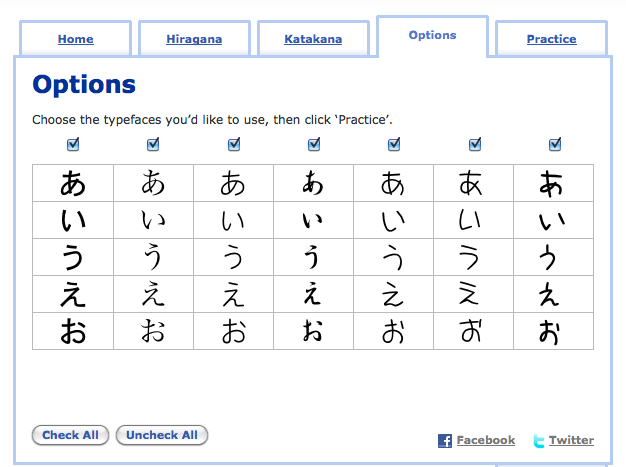Open the Home tab
This screenshot has width=626, height=467.
pos(76,40)
